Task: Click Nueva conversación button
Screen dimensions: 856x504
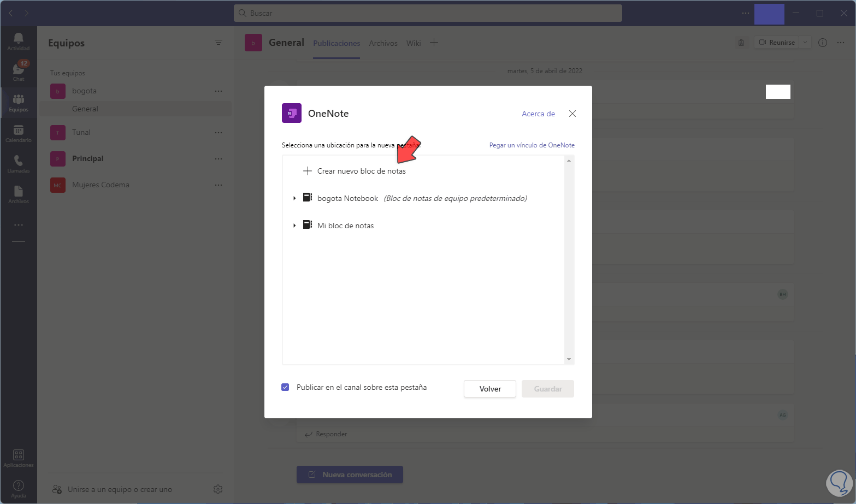Action: [x=350, y=475]
